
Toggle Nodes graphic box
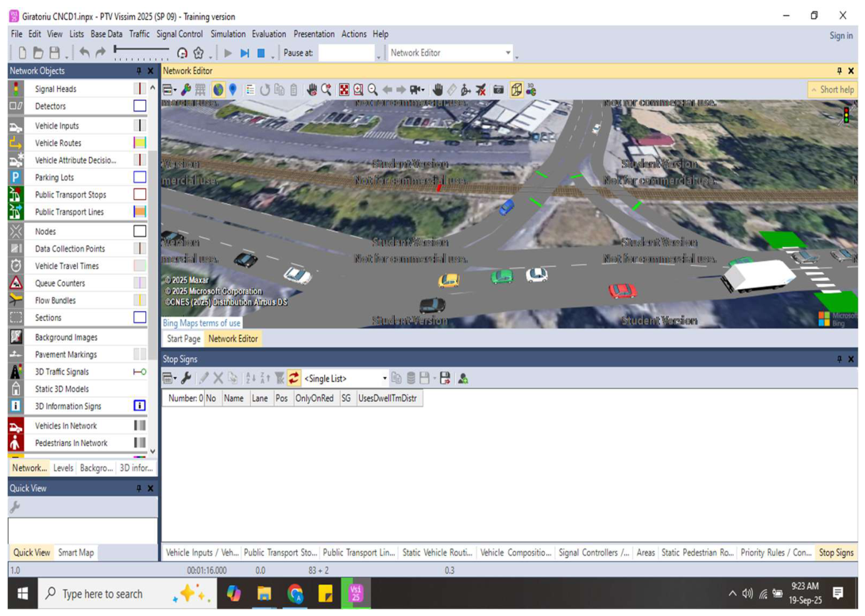(140, 231)
